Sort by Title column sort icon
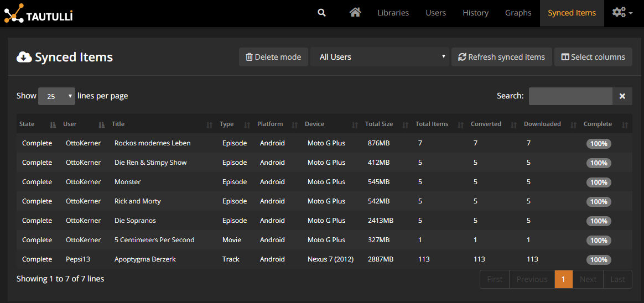The height and width of the screenshot is (303, 644). pos(210,125)
